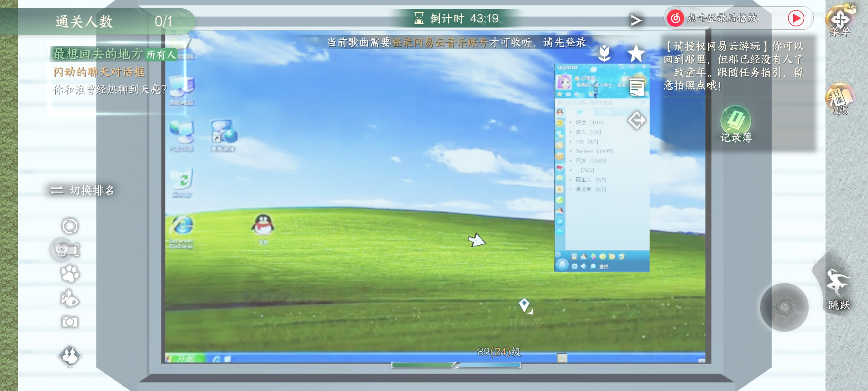The height and width of the screenshot is (391, 868).
Task: Play the NetEase Cloud Music track
Action: point(796,18)
